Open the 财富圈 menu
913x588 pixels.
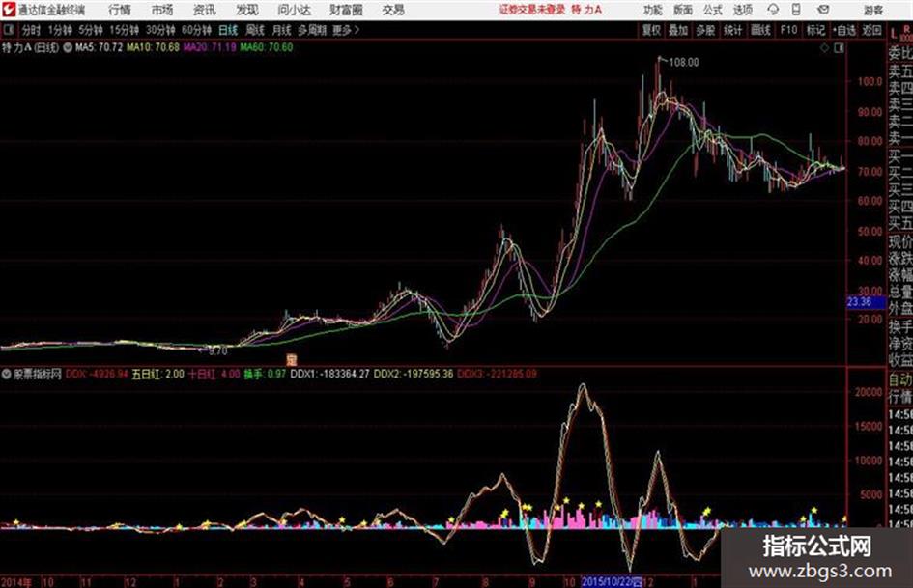(x=346, y=10)
